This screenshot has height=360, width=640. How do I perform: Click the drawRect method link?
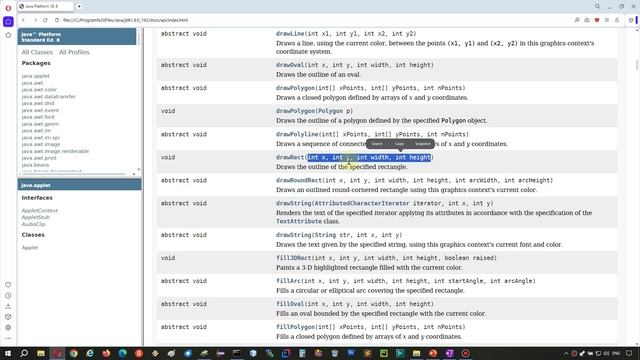click(290, 157)
